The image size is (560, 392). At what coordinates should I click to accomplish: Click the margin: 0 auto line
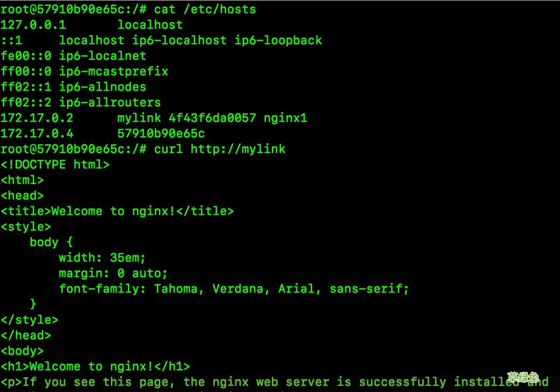click(x=113, y=273)
